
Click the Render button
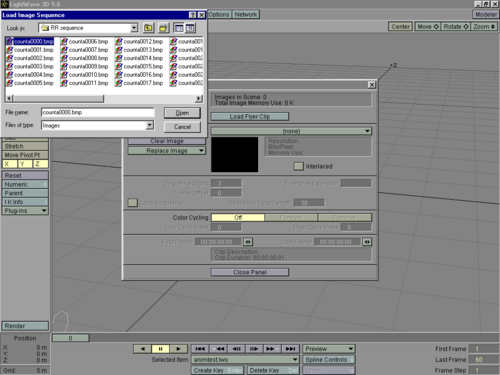click(x=25, y=326)
